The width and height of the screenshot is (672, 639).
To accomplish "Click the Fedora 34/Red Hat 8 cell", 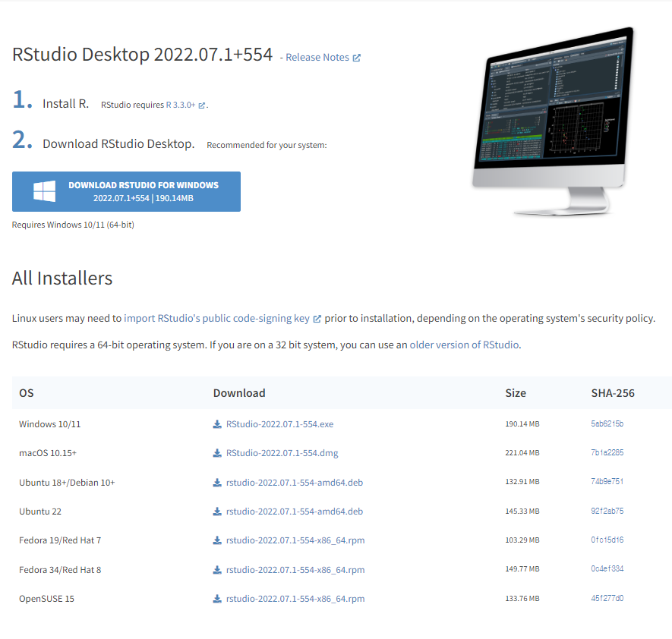I will tap(60, 570).
